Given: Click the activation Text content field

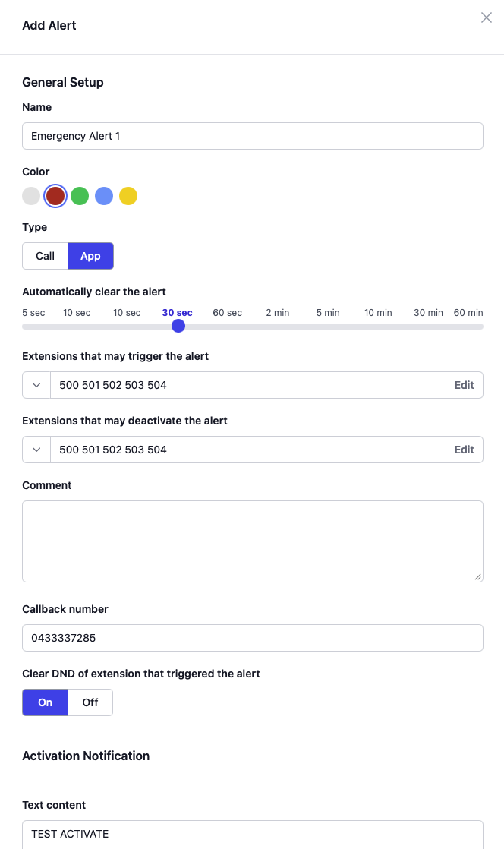Looking at the screenshot, I should (x=253, y=834).
